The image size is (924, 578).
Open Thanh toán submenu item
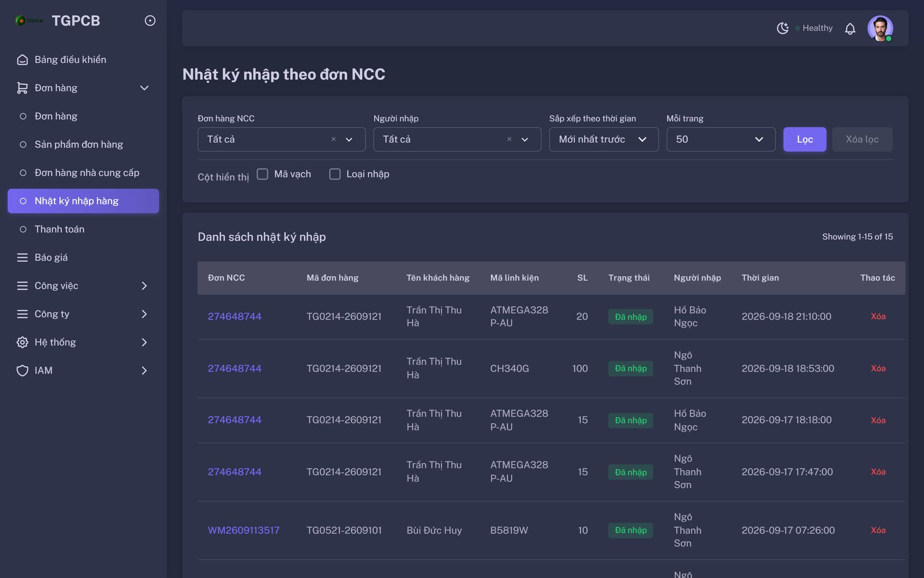[83, 229]
